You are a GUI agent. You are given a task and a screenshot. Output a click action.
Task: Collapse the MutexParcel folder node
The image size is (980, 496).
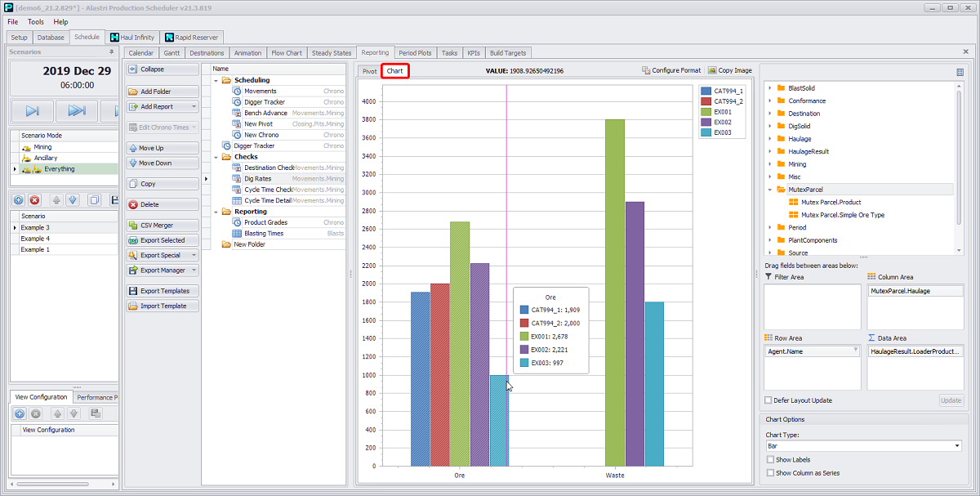coord(769,190)
